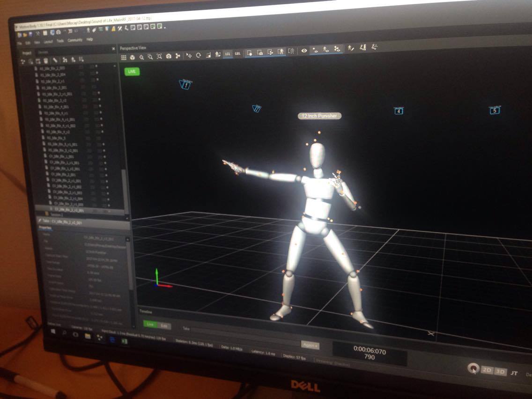Select the Project tab in the left panel
Viewport: 532px width, 399px height.
point(28,53)
